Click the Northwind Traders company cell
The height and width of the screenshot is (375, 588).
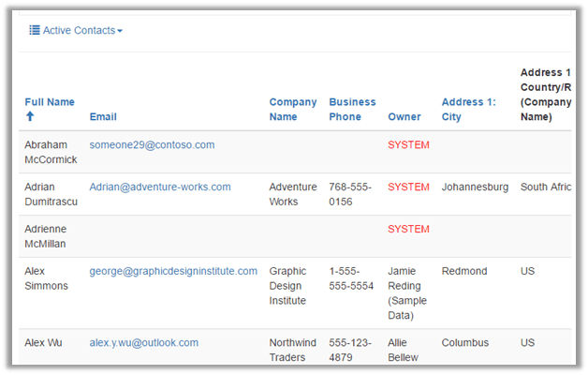point(293,350)
